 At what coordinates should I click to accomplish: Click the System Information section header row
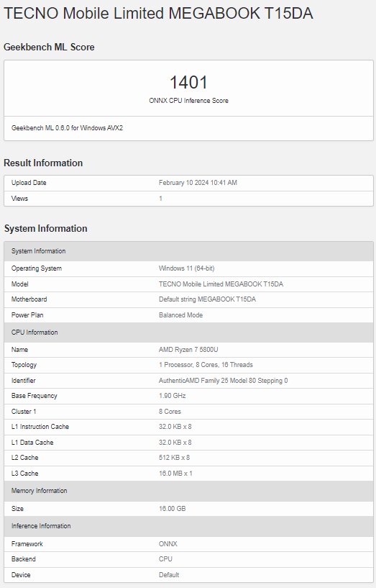point(188,251)
